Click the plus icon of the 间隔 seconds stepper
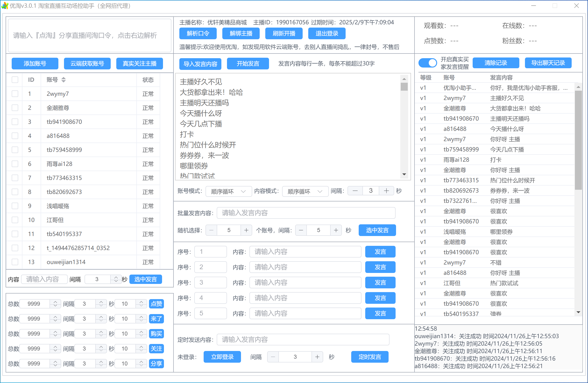Image resolution: width=588 pixels, height=383 pixels. coord(386,191)
